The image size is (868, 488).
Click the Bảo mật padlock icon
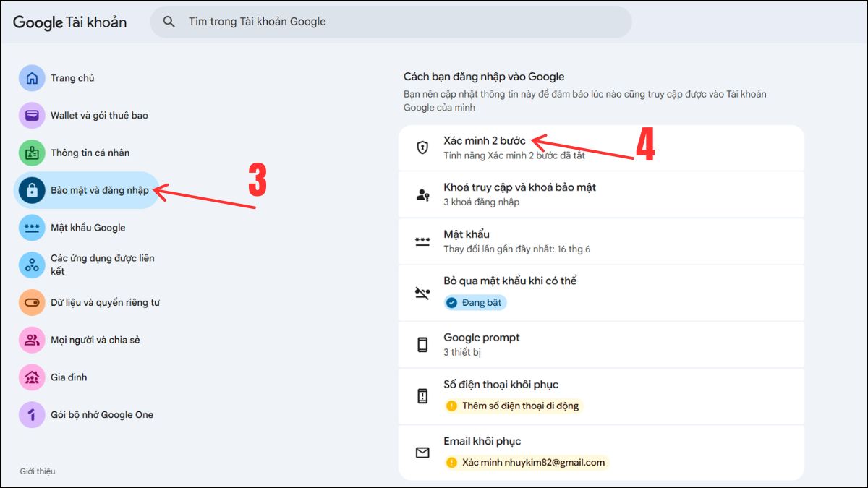click(32, 190)
